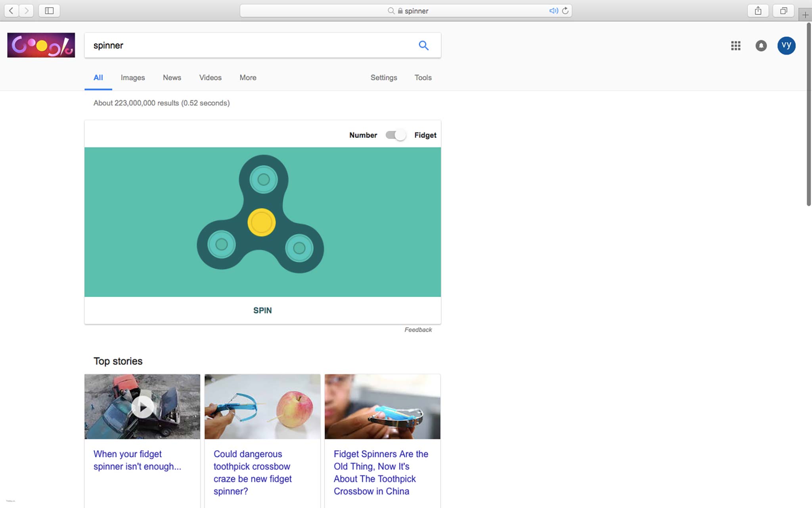Click the VY account avatar
Screen dimensions: 812x508
[786, 45]
